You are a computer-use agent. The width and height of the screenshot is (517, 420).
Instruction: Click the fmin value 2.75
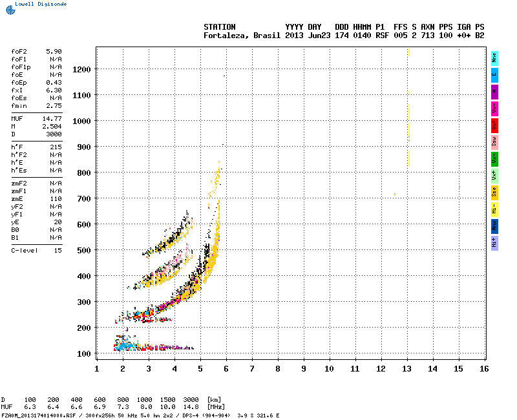pos(54,106)
